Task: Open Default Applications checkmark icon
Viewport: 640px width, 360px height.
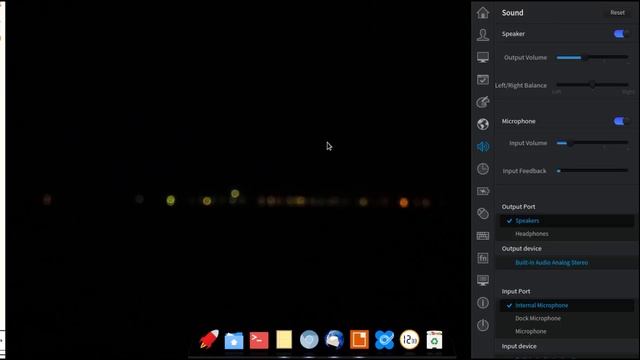Action: click(x=482, y=80)
